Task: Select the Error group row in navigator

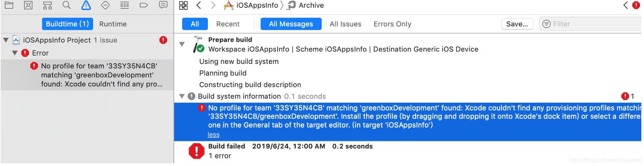Action: 87,53
